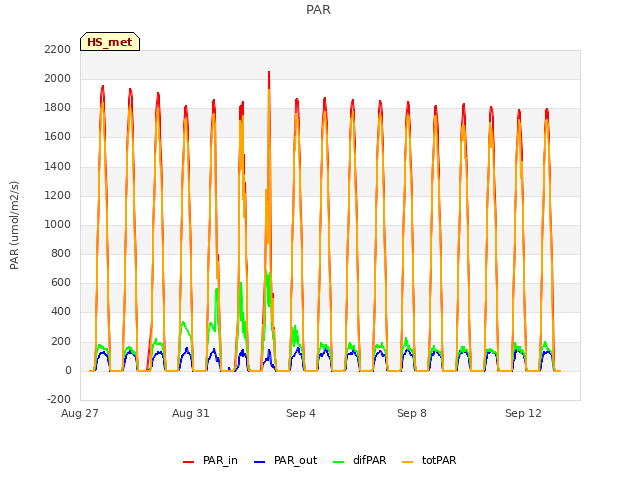Viewport: 640px width, 480px height.
Task: Click the 1800 y-axis tick label
Action: tap(58, 108)
